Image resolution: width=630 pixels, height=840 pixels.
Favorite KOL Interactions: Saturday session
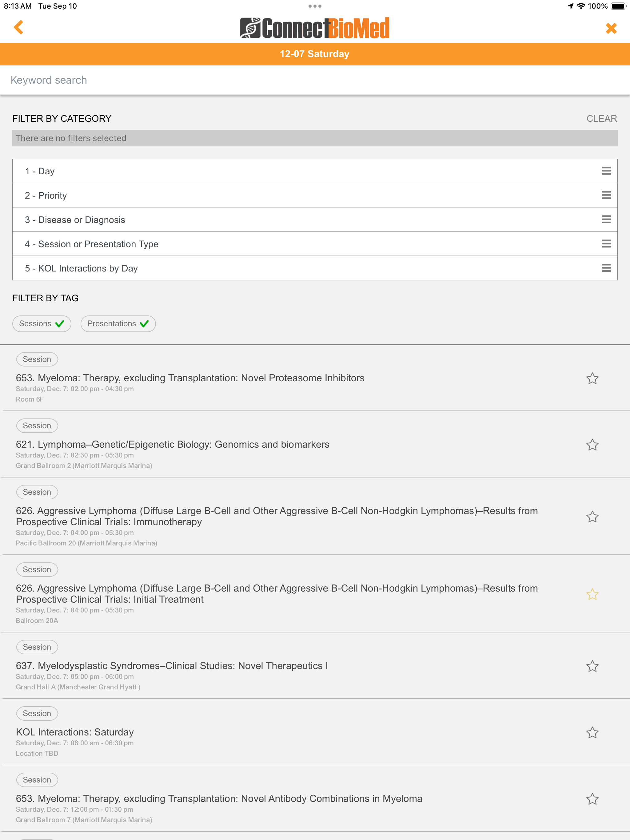(592, 732)
